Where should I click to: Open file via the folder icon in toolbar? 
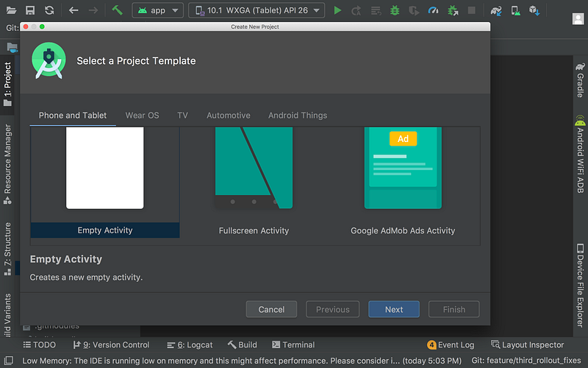[11, 10]
